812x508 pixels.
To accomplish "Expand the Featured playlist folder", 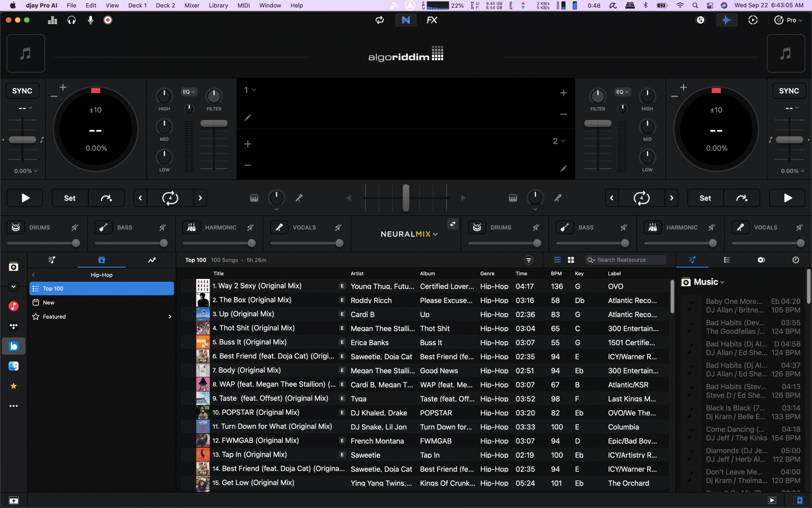I will coord(170,317).
